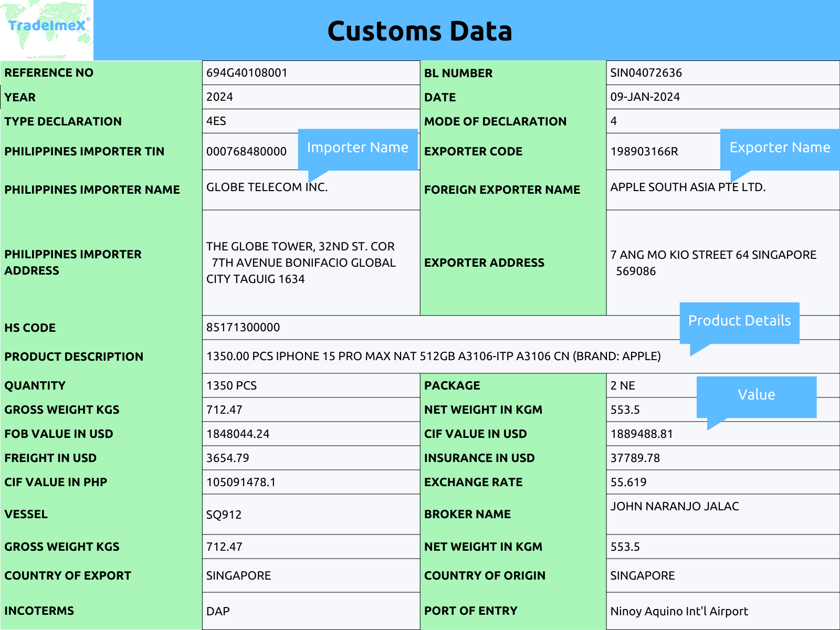
Task: Click the FOREIGN EXPORTER NAME label
Action: (x=502, y=190)
